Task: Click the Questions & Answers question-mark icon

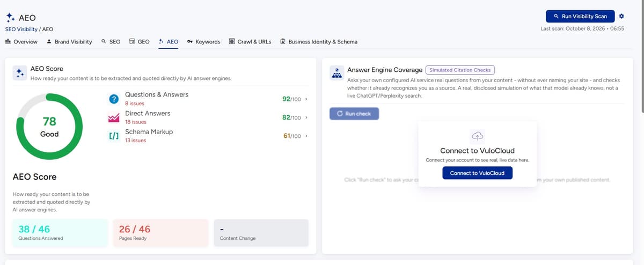Action: (x=113, y=99)
